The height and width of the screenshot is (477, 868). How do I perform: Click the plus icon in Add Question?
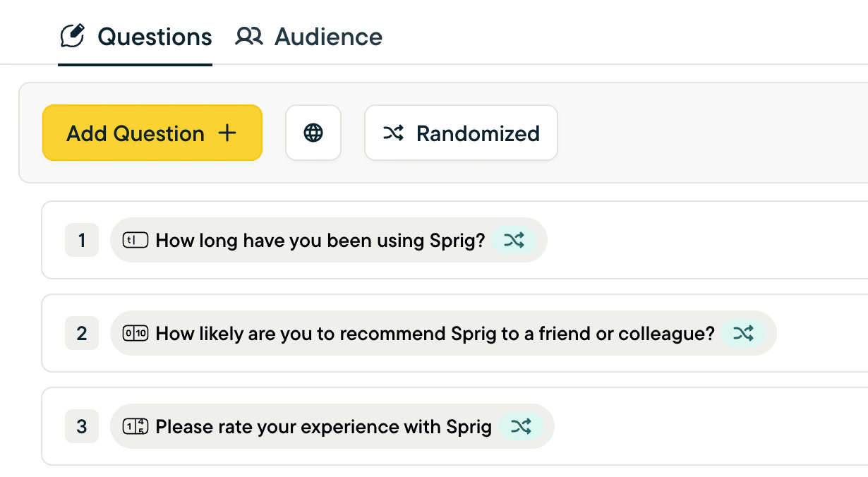click(227, 133)
